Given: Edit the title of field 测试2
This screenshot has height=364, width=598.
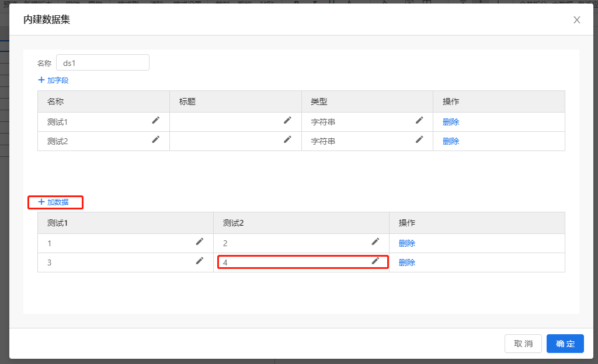Looking at the screenshot, I should (x=287, y=140).
